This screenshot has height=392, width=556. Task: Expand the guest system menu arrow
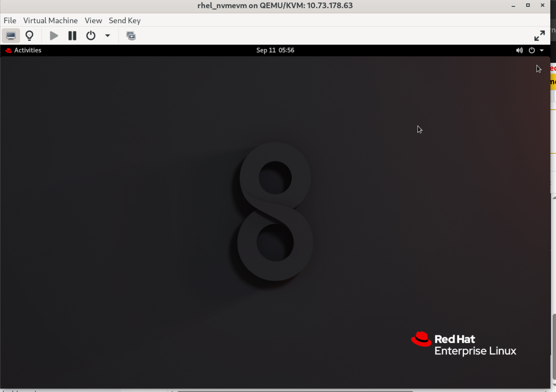click(x=542, y=50)
